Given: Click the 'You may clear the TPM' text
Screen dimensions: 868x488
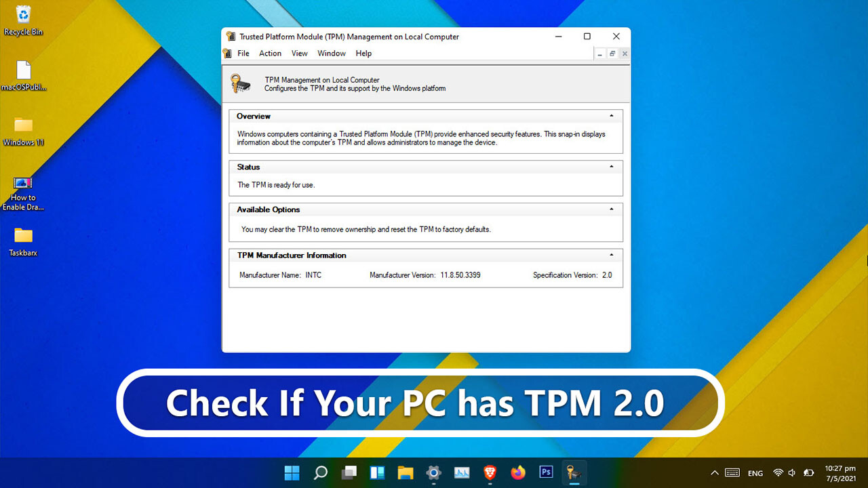Looking at the screenshot, I should 366,229.
